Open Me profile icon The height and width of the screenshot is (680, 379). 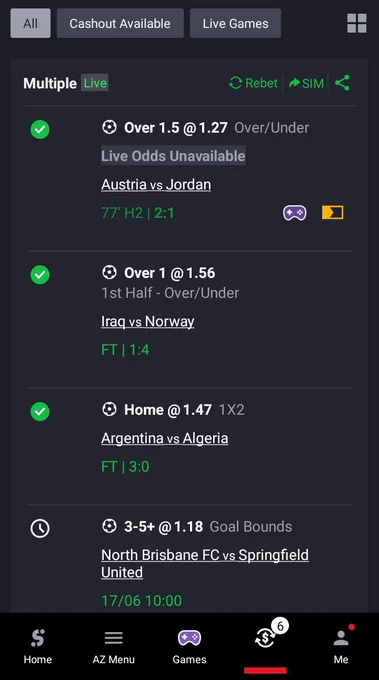coord(341,647)
